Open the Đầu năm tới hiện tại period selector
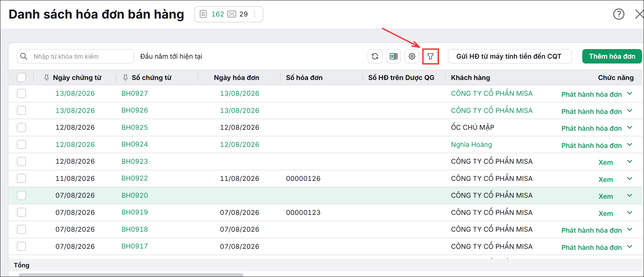The height and width of the screenshot is (277, 644). coord(171,56)
